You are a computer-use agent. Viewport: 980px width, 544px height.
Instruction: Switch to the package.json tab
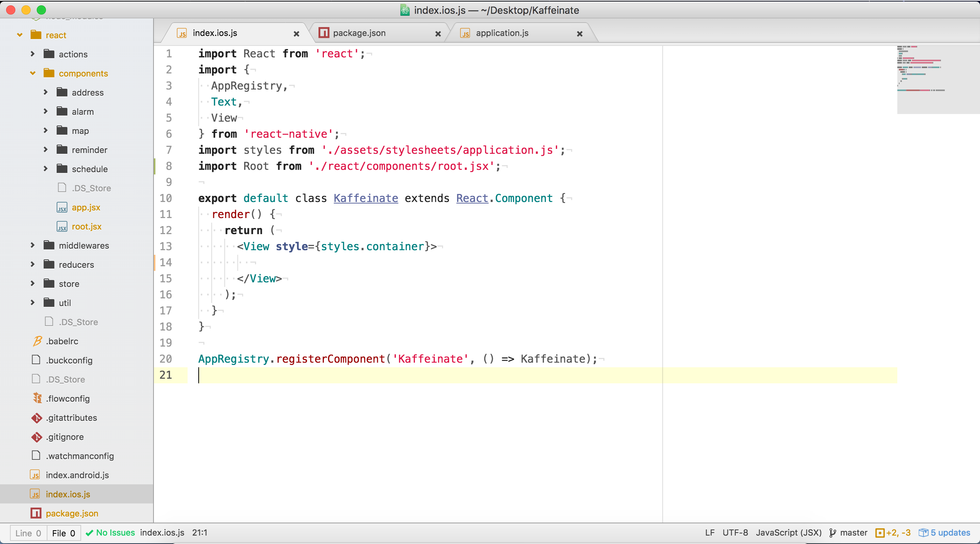pyautogui.click(x=359, y=33)
